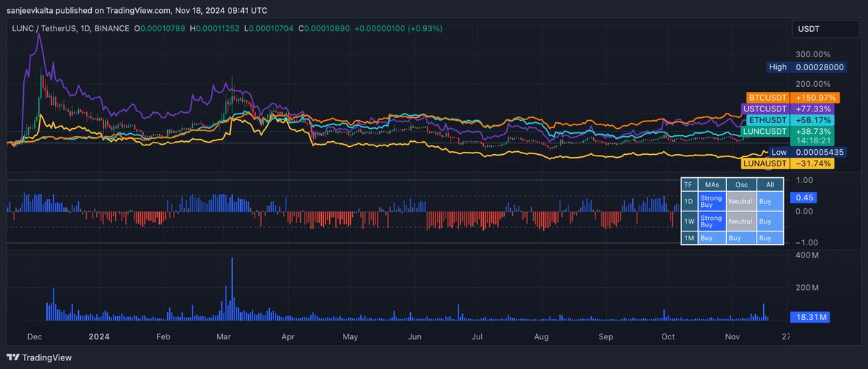The width and height of the screenshot is (868, 369).
Task: Click the Low price label
Action: 778,153
